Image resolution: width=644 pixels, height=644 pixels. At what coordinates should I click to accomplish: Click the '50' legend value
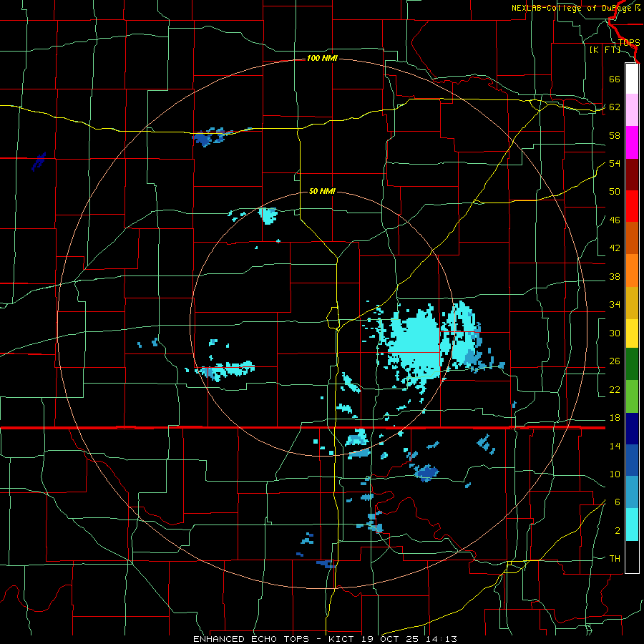(615, 192)
